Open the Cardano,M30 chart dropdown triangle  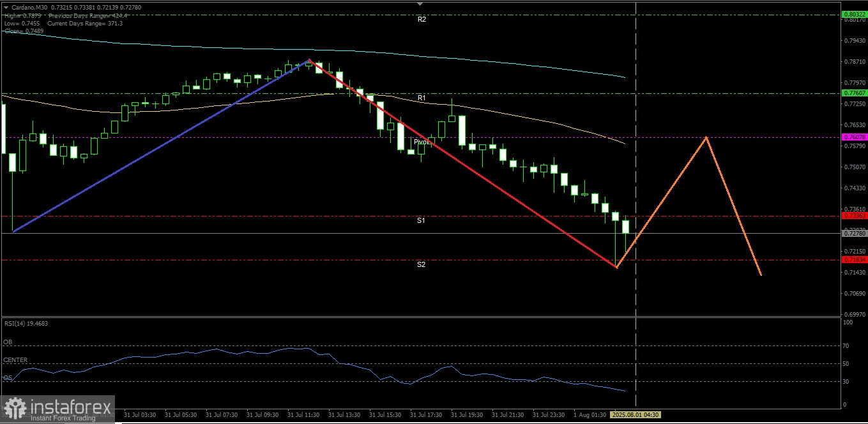(x=6, y=6)
